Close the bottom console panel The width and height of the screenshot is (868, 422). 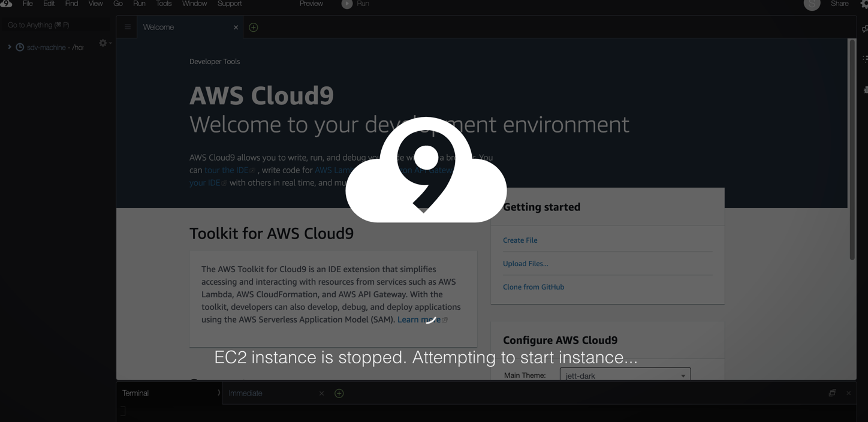[848, 393]
